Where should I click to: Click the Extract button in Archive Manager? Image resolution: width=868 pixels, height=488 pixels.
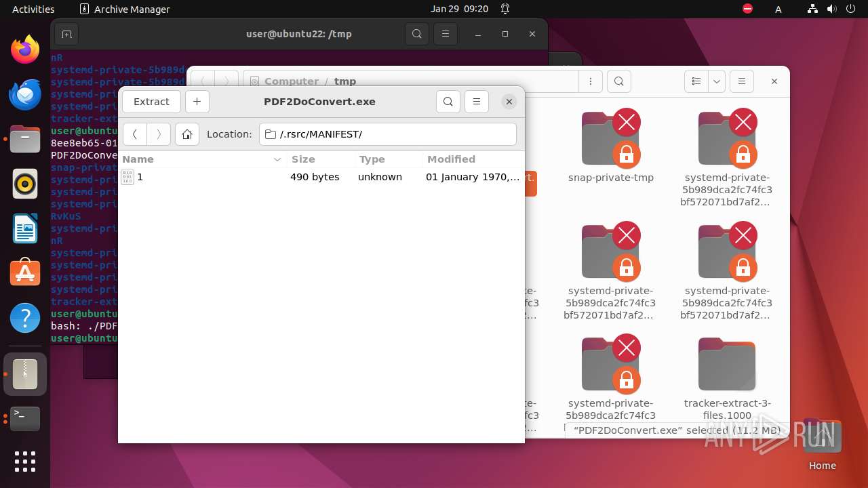pos(151,102)
